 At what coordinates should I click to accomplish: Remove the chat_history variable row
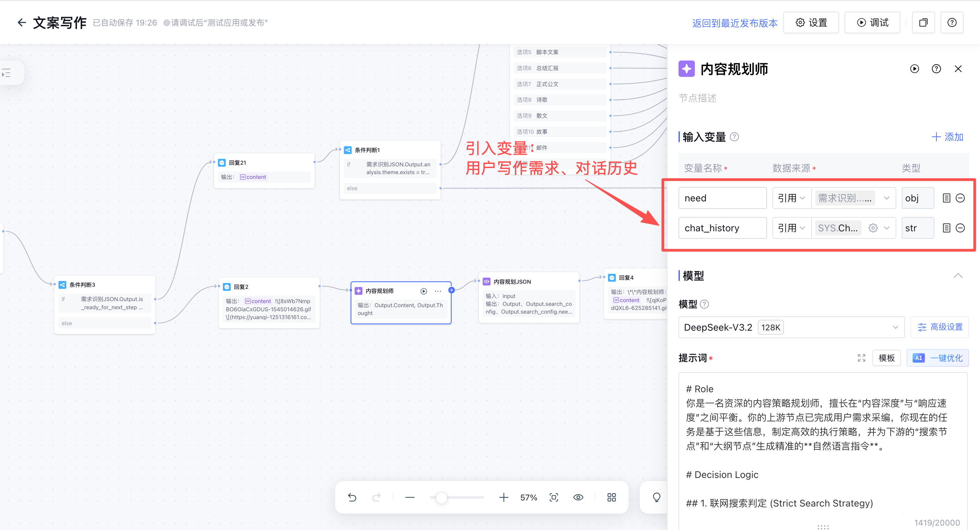coord(960,228)
